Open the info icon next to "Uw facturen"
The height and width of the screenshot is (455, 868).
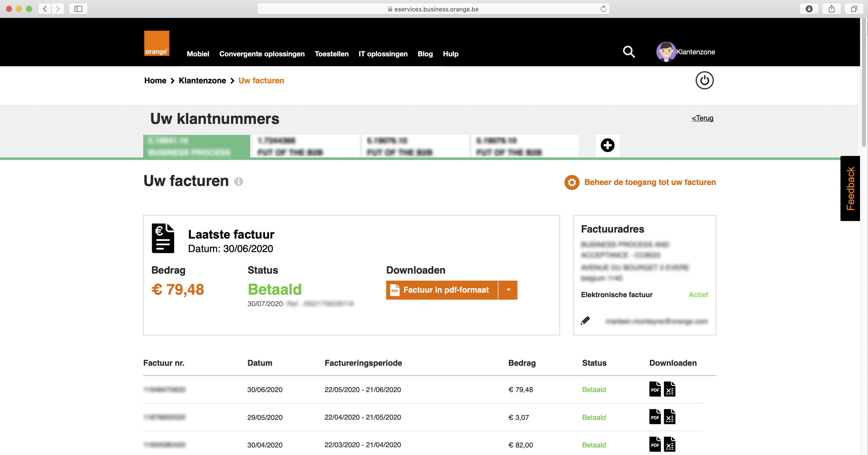tap(239, 182)
